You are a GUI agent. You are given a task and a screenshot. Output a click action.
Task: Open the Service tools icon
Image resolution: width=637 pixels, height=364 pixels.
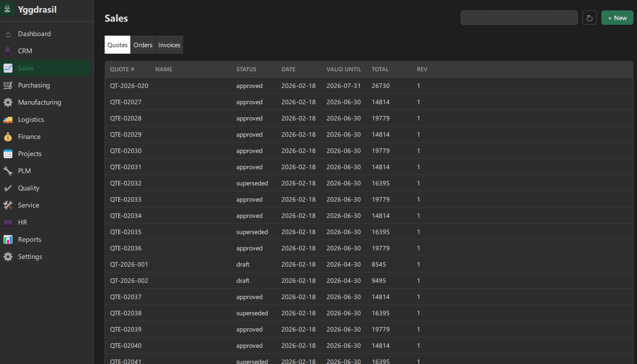click(x=8, y=205)
